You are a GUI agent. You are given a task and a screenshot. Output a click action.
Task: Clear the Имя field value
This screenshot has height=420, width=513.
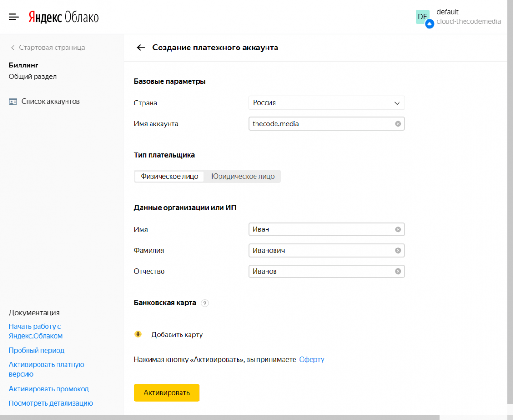[x=398, y=229]
